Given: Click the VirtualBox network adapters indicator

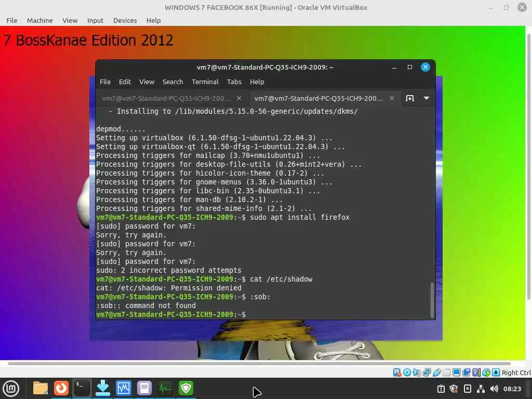Looking at the screenshot, I should 427,373.
